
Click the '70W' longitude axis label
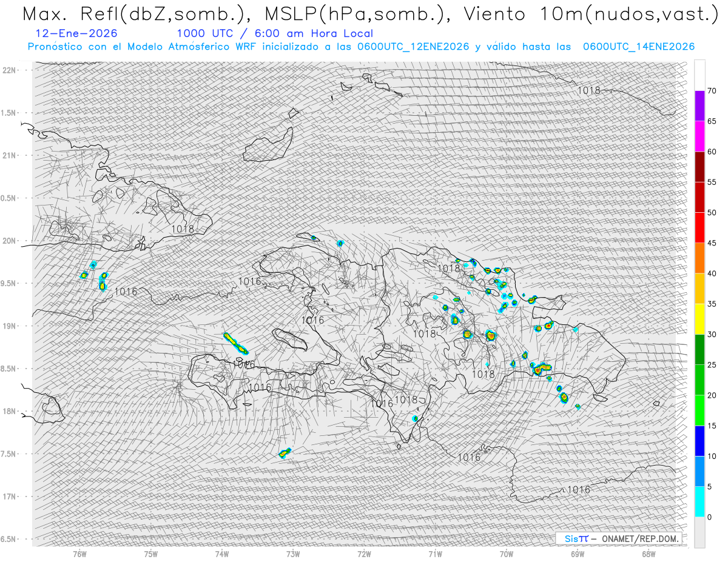pos(507,554)
